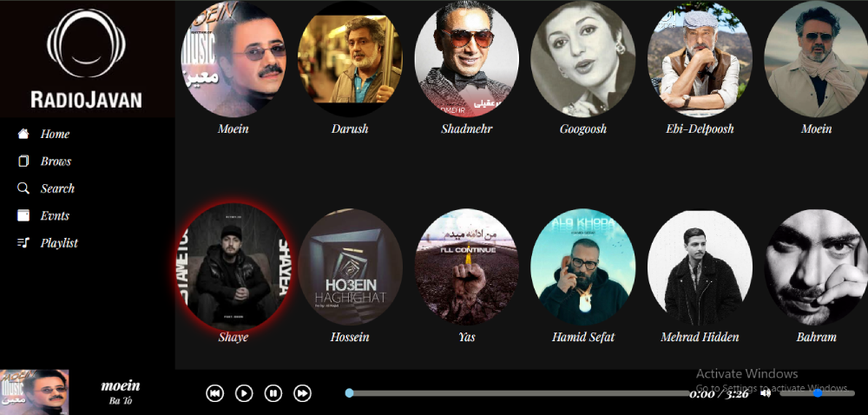Select Darush's artist picture

[x=350, y=59]
